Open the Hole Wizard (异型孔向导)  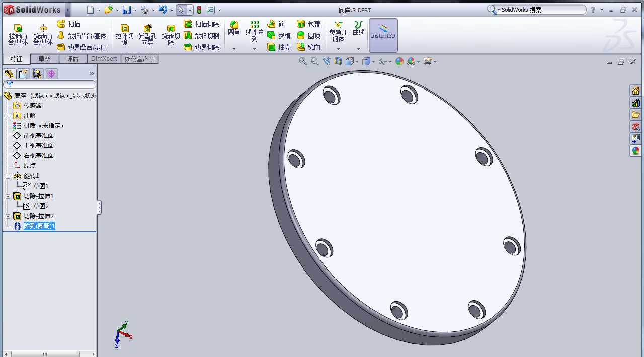tap(147, 35)
